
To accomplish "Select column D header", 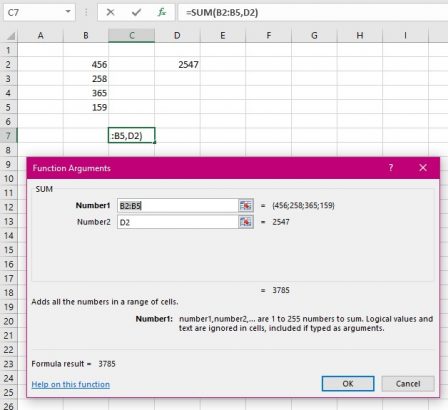I will 177,35.
